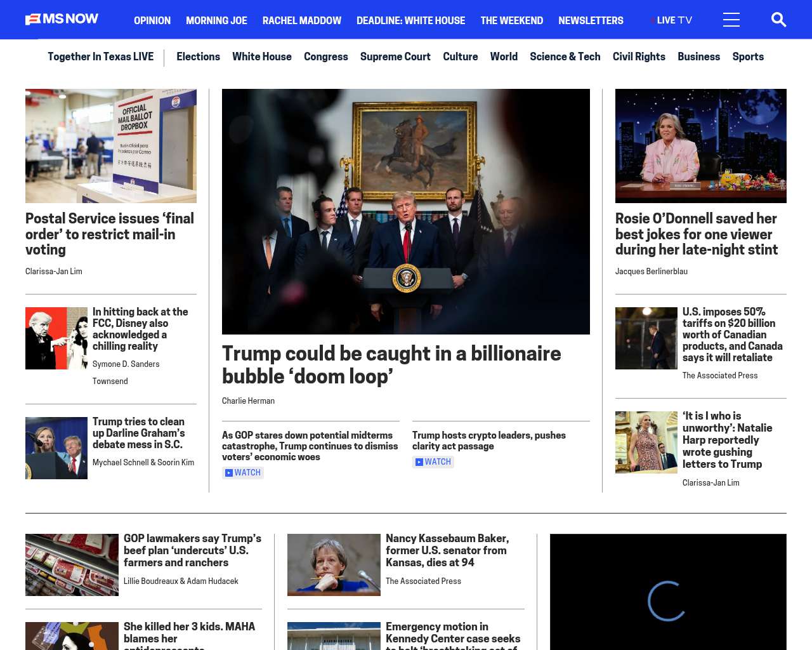Read Trump tries to clean up Graham's debate mess
812x650 pixels.
139,433
